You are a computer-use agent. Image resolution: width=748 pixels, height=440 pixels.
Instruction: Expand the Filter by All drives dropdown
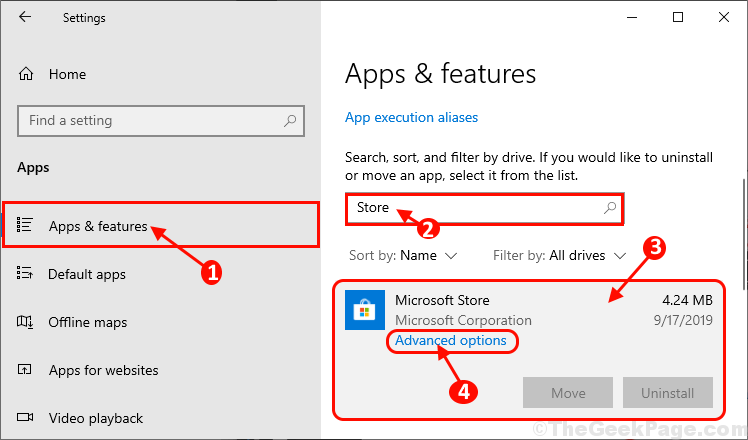pos(560,256)
